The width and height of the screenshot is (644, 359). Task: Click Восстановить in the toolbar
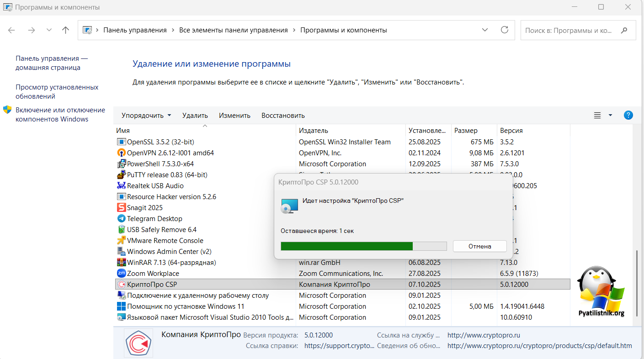click(283, 116)
